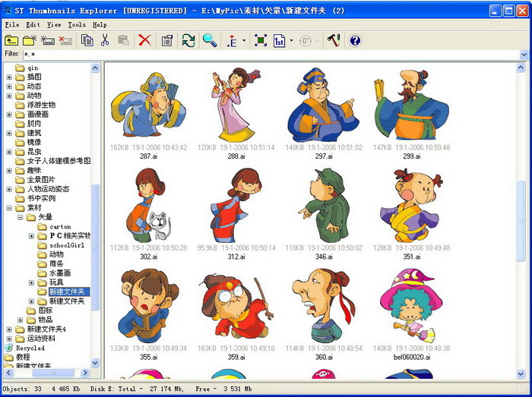Expand the 玩具 folder node
The image size is (532, 397).
click(x=32, y=282)
